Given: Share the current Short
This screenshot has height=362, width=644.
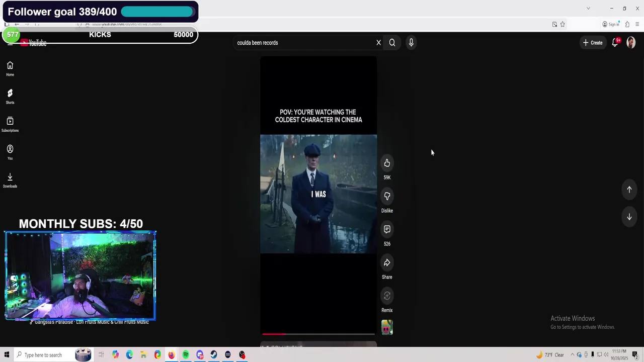Looking at the screenshot, I should [387, 262].
